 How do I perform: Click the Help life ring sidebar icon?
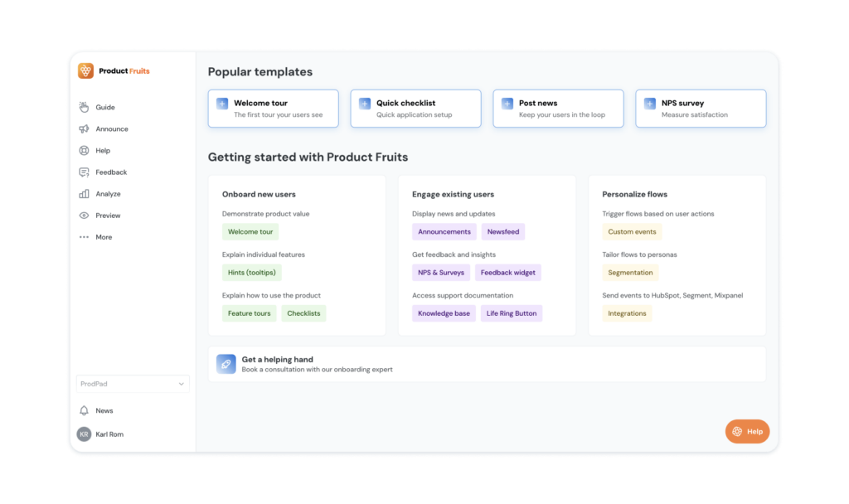coord(84,151)
